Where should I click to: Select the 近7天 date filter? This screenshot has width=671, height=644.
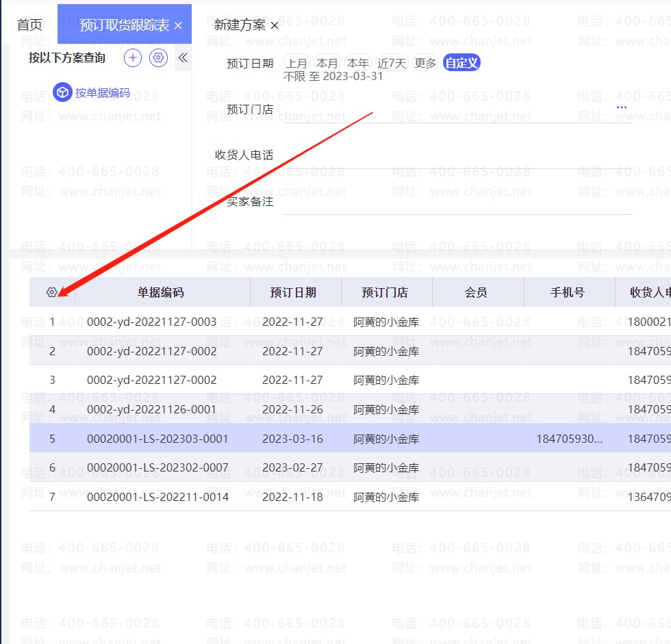coord(391,63)
